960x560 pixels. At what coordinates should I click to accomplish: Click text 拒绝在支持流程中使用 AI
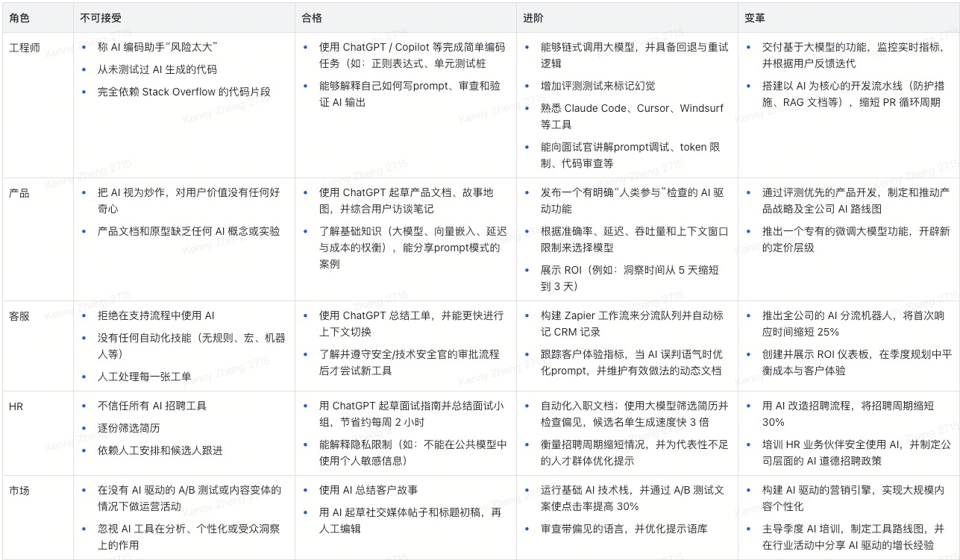tap(157, 315)
